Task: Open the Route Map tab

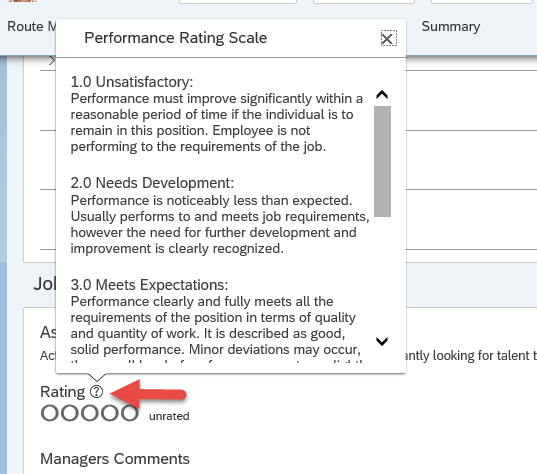Action: (32, 27)
